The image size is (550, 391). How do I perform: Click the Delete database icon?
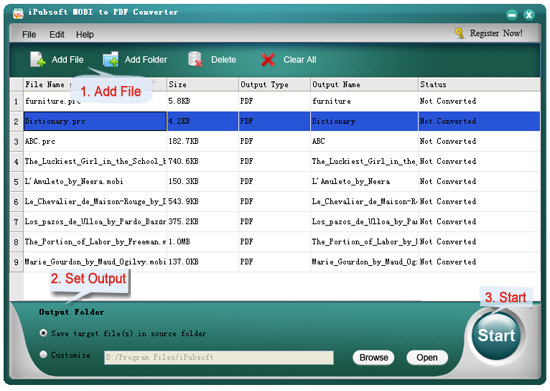click(195, 59)
